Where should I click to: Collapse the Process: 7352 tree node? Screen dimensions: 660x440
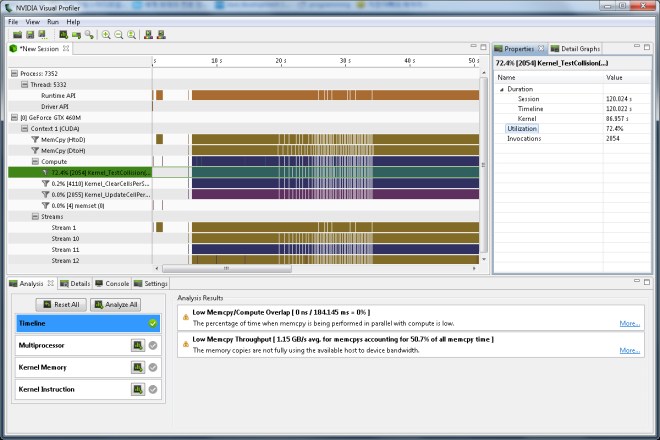[x=14, y=73]
